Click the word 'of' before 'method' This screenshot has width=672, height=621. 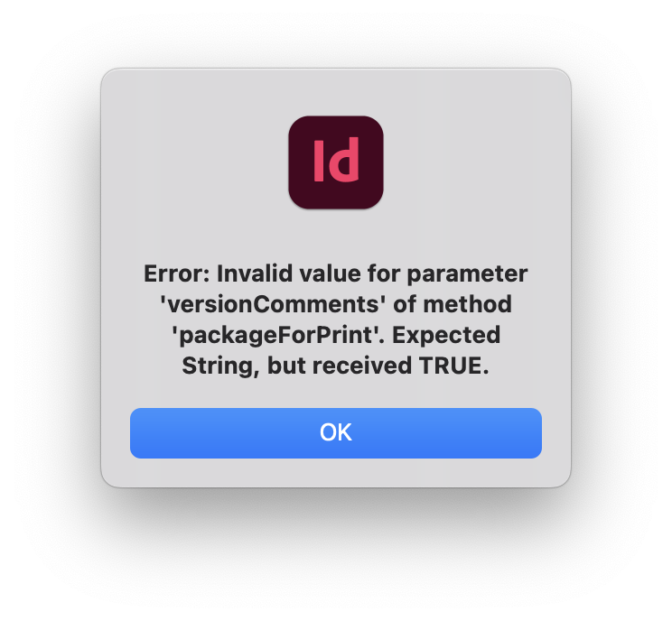coord(404,304)
